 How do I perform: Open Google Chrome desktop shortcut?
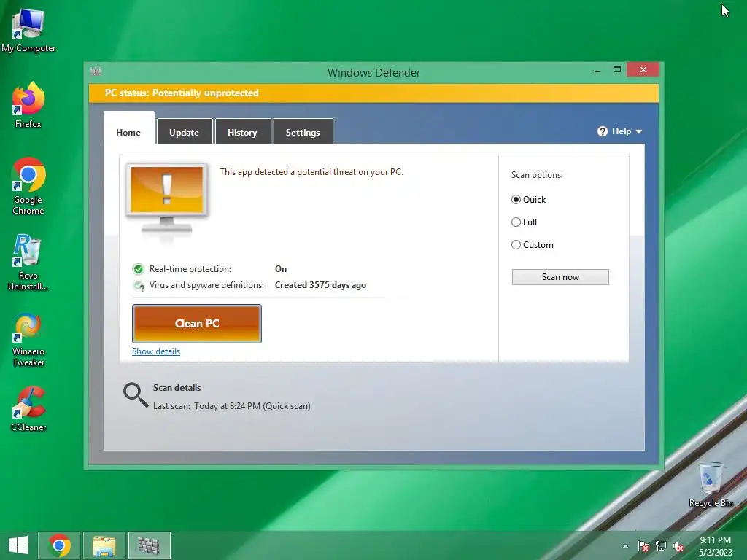tap(28, 186)
